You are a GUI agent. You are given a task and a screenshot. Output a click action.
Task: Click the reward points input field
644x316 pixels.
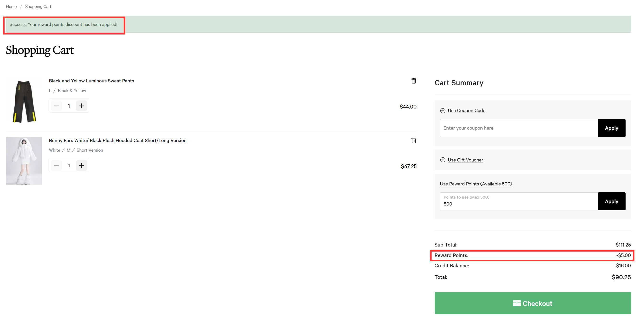(x=519, y=203)
